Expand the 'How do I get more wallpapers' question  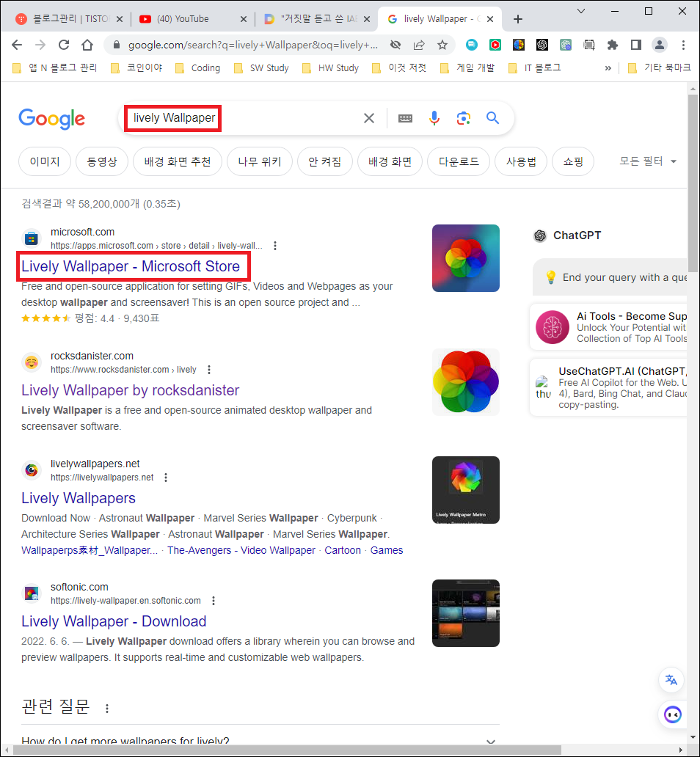click(x=260, y=741)
